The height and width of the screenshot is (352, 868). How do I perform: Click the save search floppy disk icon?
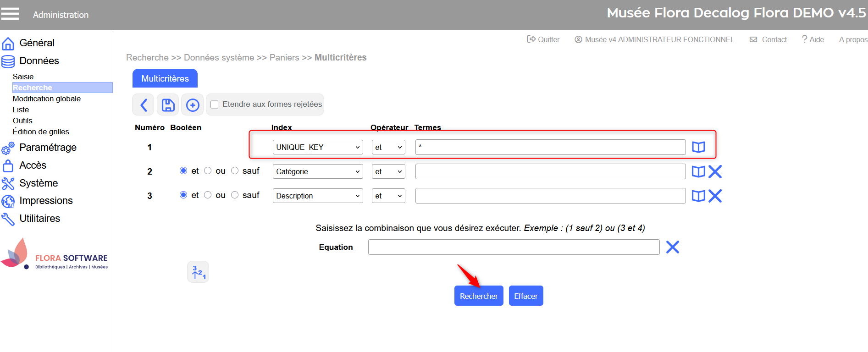(x=168, y=105)
